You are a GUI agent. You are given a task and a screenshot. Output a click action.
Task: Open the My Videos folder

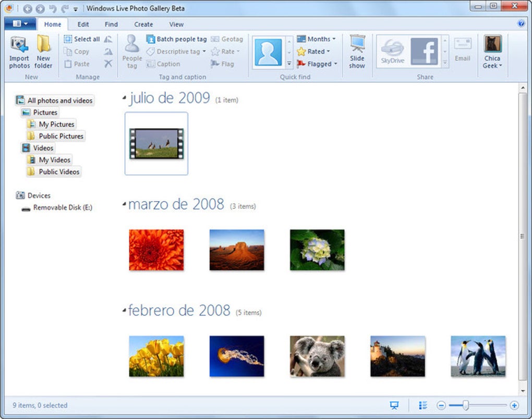pos(49,159)
